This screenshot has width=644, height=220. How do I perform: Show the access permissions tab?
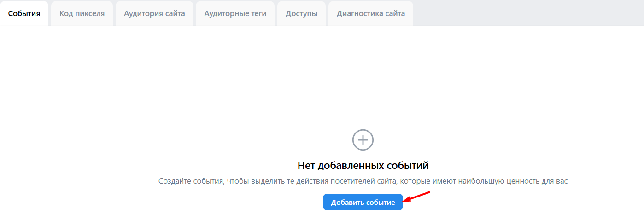[301, 13]
